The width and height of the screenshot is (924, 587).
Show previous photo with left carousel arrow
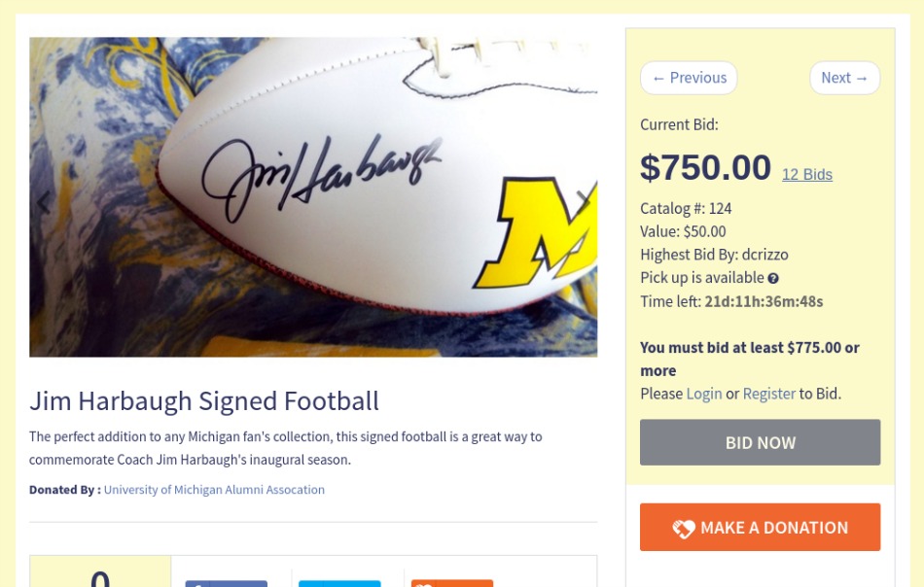point(43,202)
